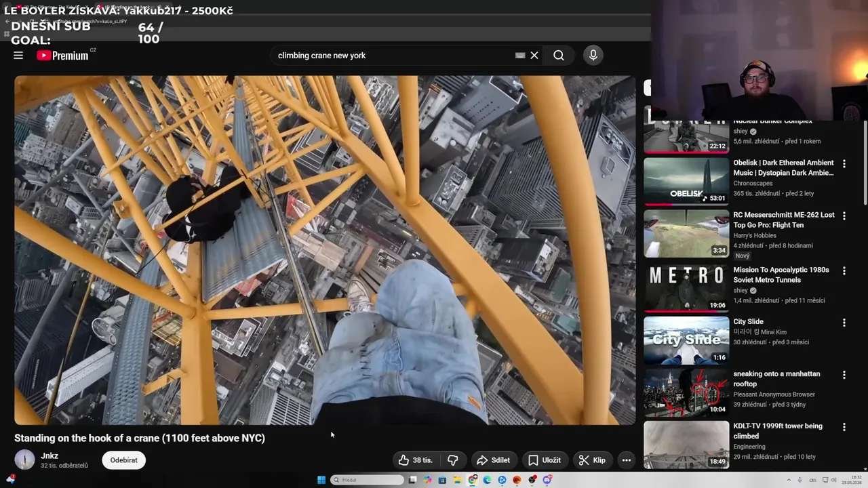Click the 'Nový' badge on the Messerschmitt video
Image resolution: width=868 pixels, height=488 pixels.
coord(743,256)
